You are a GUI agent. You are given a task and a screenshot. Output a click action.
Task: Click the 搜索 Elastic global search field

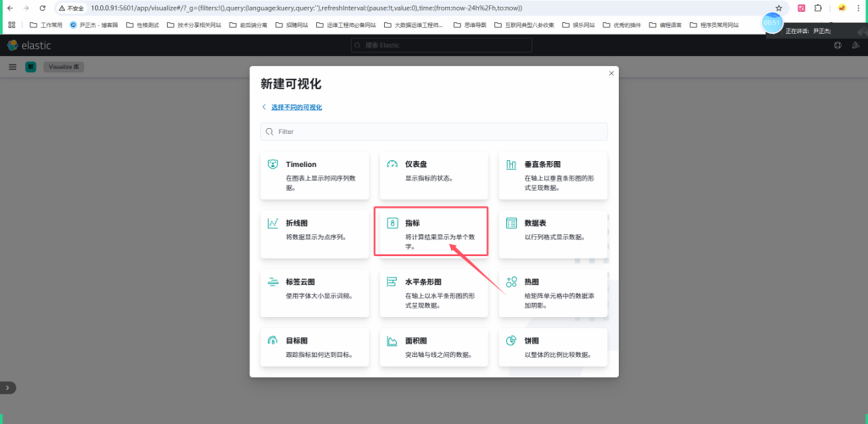(434, 45)
